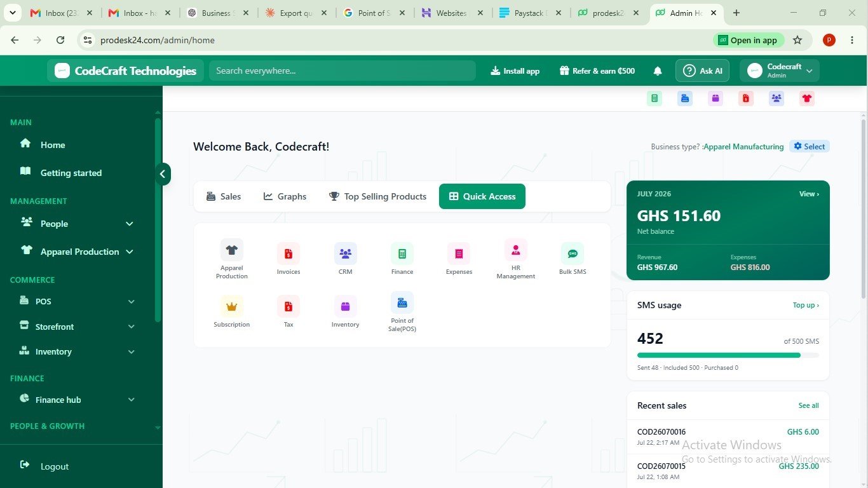The image size is (868, 488).
Task: Click the GHS 151.60 net balance
Action: tap(679, 216)
